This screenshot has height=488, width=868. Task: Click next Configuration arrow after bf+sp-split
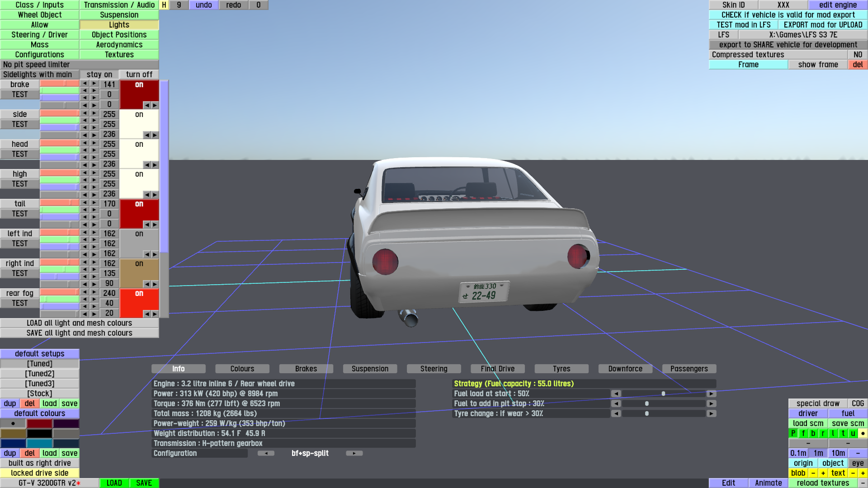(x=354, y=453)
